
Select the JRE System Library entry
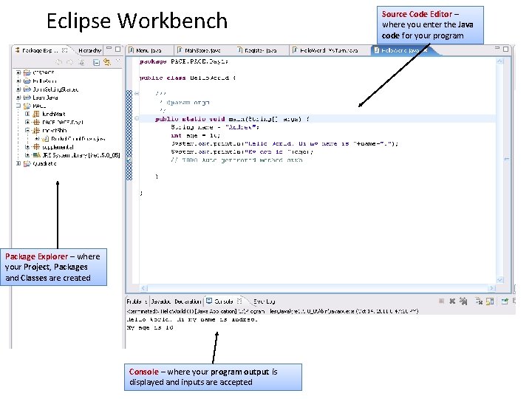point(81,155)
